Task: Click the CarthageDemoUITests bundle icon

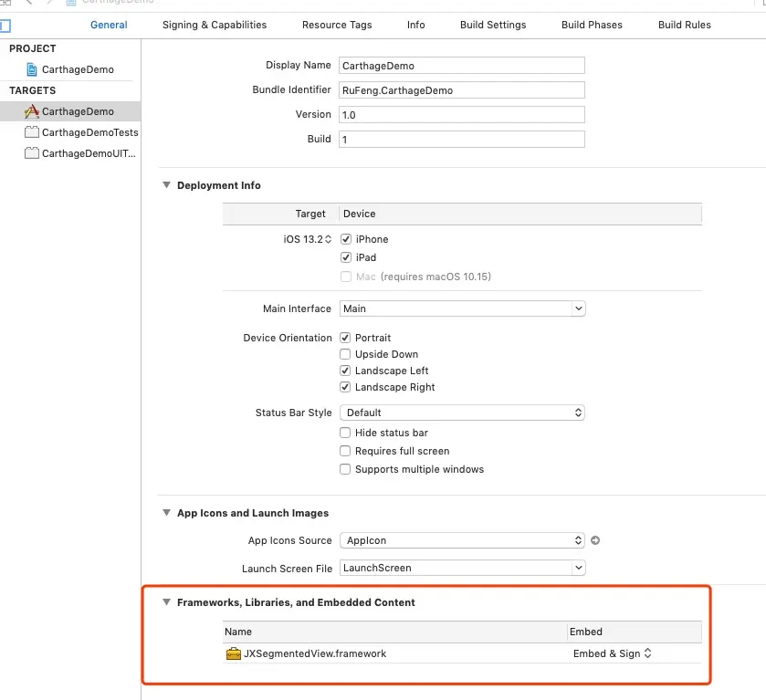Action: pos(32,153)
